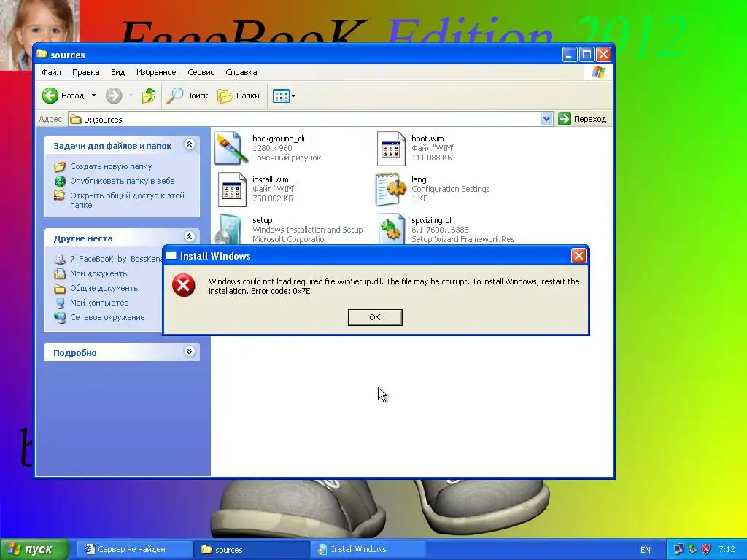Click the network computers tray icon

[678, 550]
